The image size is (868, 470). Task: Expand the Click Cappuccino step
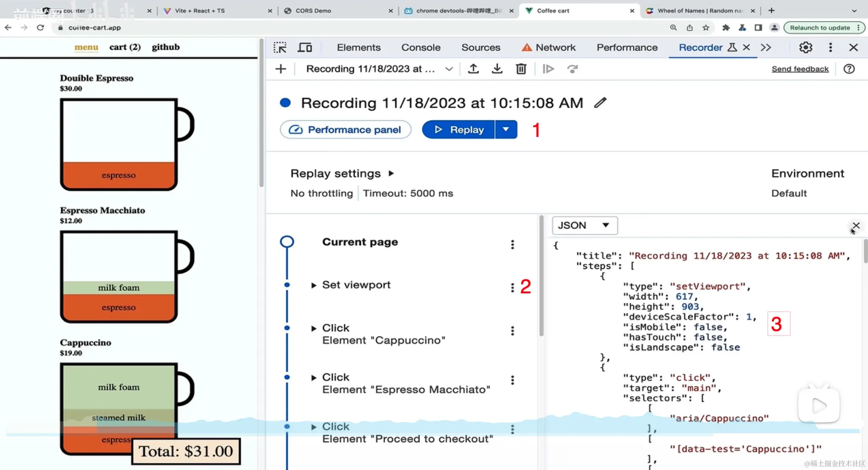[x=314, y=329]
